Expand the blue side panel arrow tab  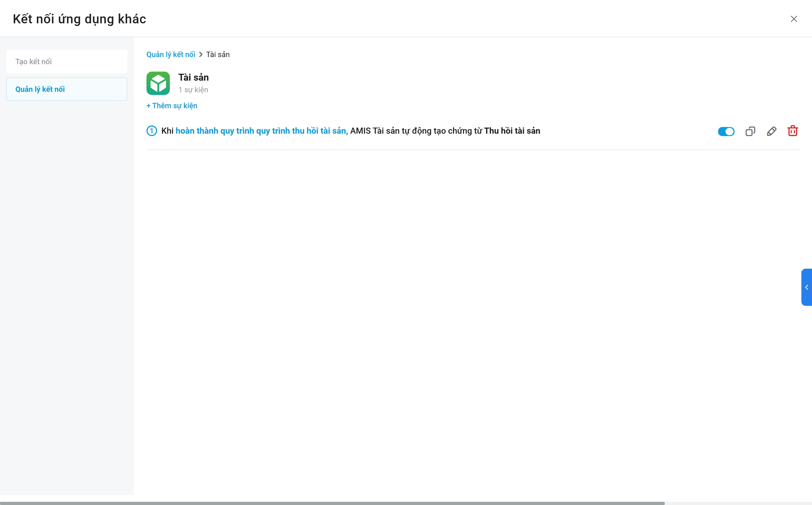pyautogui.click(x=807, y=287)
